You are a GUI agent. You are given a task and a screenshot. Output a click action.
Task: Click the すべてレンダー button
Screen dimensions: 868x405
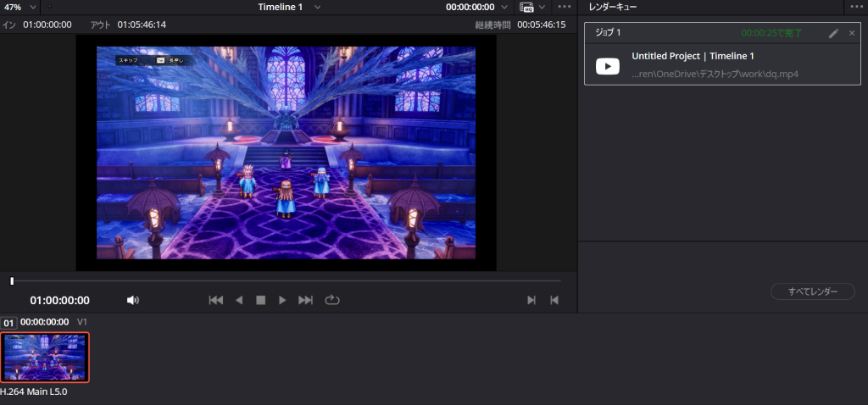(812, 291)
